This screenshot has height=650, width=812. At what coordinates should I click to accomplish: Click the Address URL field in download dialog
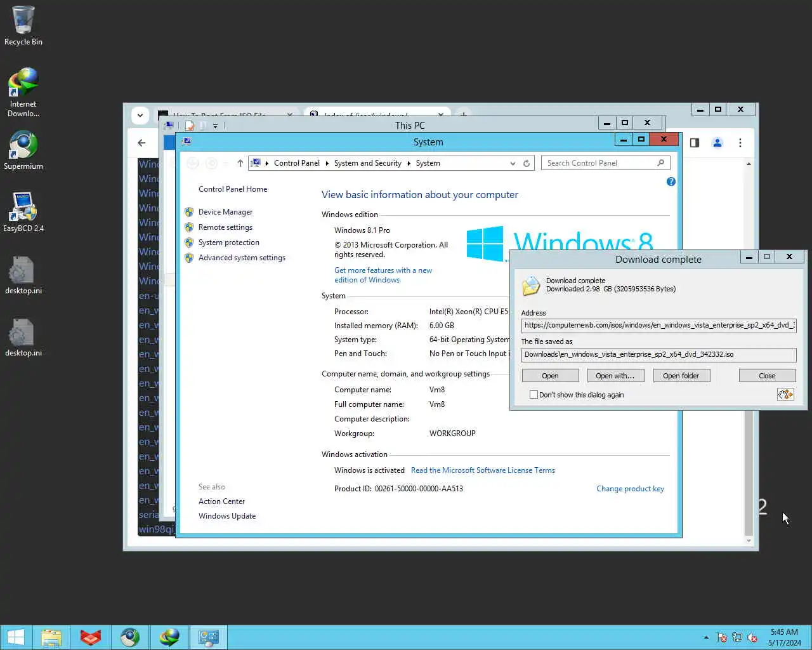(658, 325)
